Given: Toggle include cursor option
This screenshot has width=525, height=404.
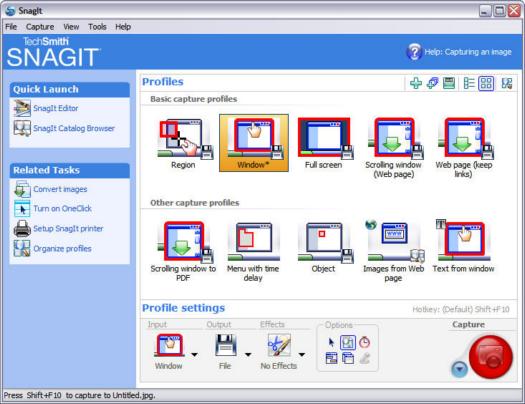Looking at the screenshot, I should tap(331, 342).
